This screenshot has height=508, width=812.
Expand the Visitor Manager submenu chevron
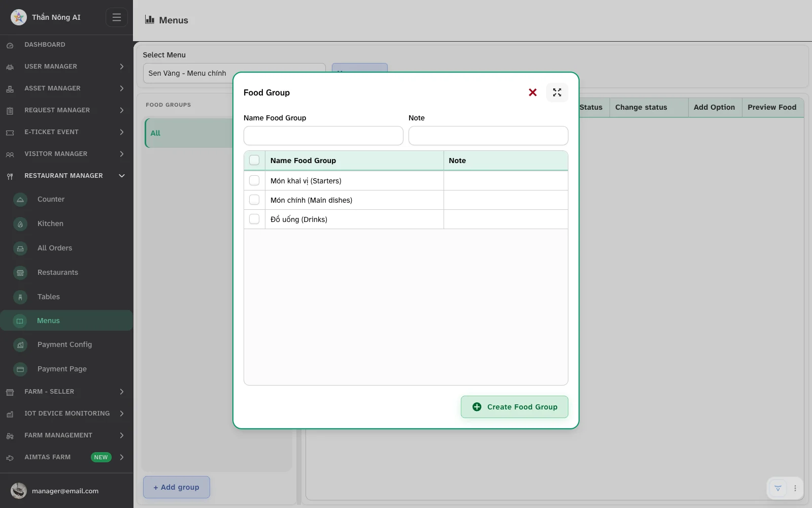[122, 154]
